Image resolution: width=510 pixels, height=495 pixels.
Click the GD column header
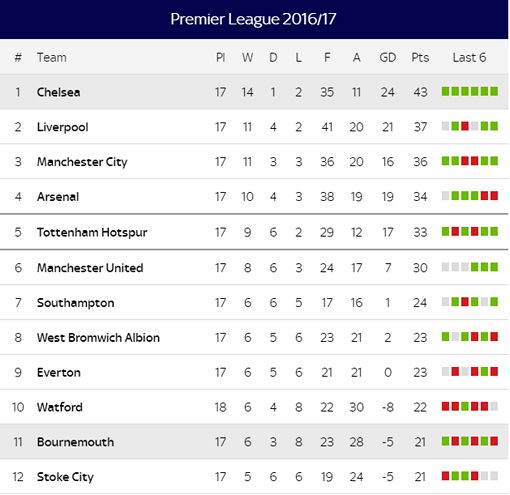[388, 58]
